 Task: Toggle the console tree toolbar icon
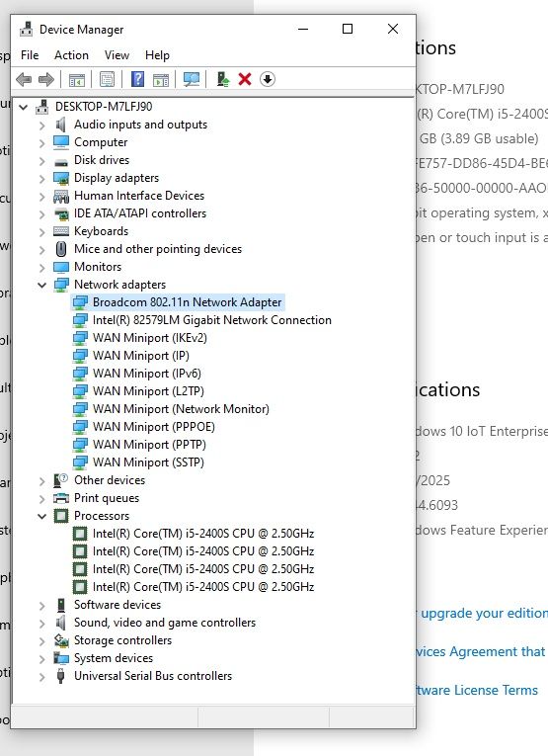coord(77,80)
